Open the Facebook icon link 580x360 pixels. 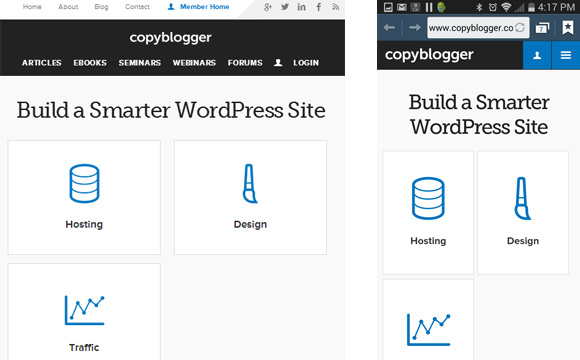(x=318, y=7)
